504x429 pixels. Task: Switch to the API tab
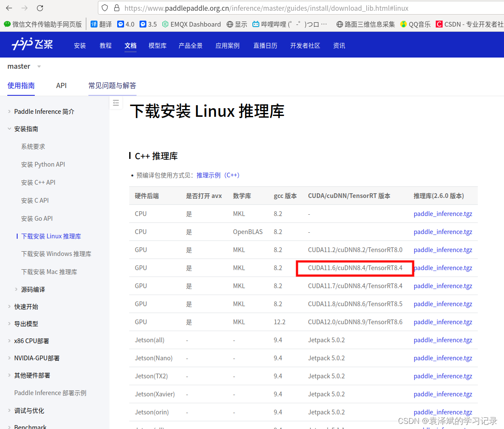(61, 85)
